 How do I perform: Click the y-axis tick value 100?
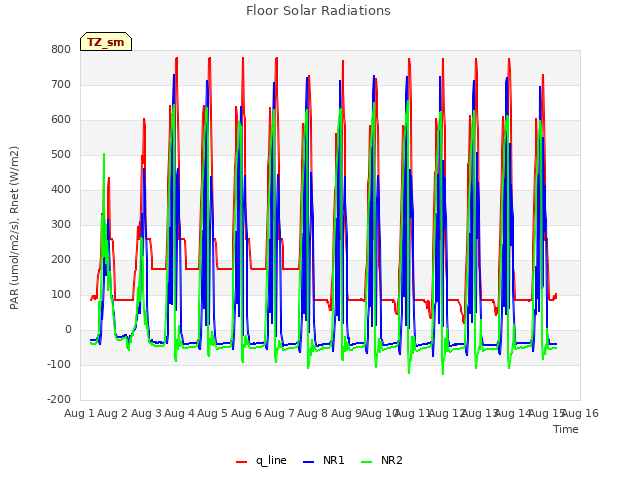(x=61, y=295)
